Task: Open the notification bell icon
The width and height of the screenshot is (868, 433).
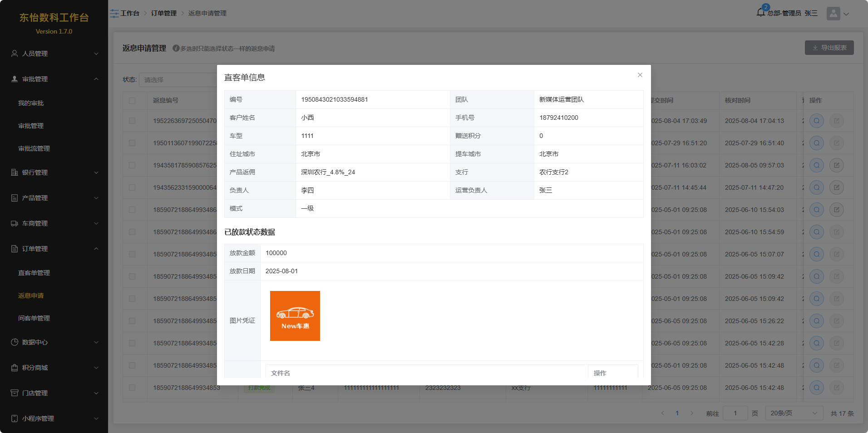Action: tap(761, 13)
